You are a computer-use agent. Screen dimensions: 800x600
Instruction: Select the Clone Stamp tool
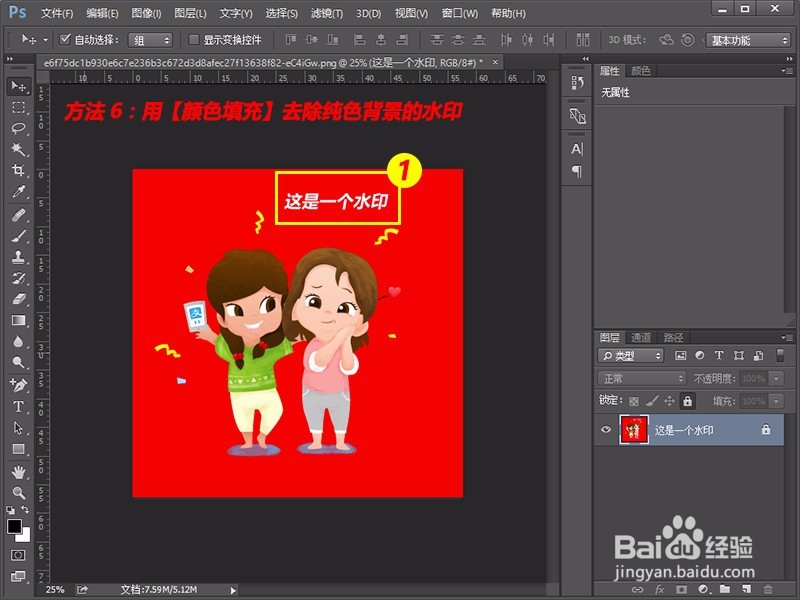tap(18, 257)
